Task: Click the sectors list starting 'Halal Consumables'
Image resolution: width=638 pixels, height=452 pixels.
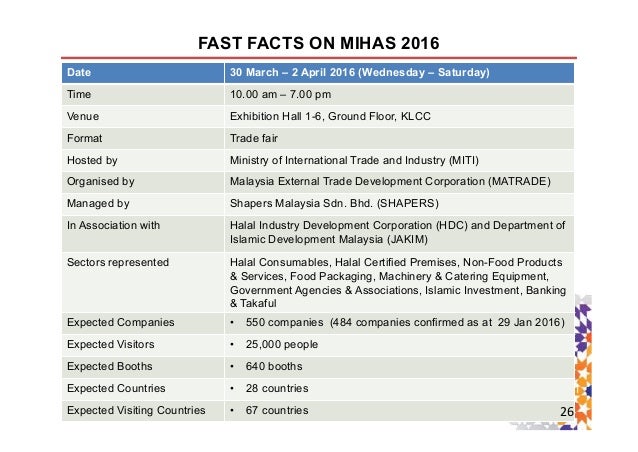Action: click(399, 282)
